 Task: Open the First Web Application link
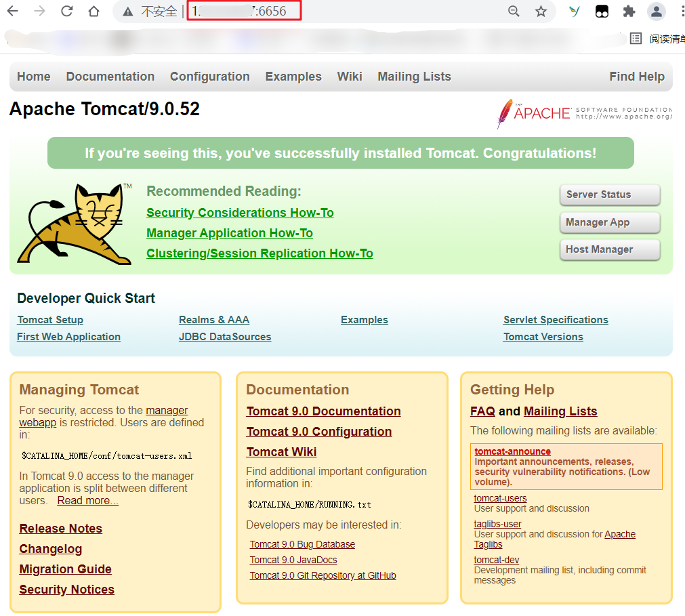tap(68, 337)
